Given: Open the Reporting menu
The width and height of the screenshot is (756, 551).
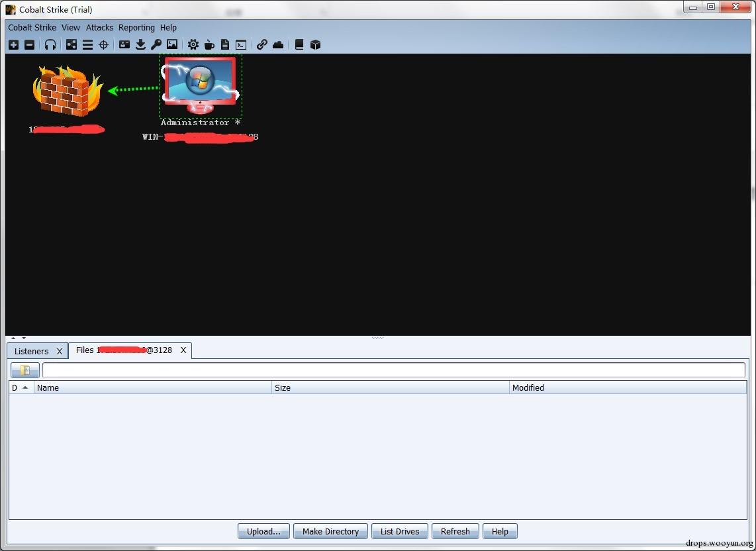Looking at the screenshot, I should [x=136, y=28].
